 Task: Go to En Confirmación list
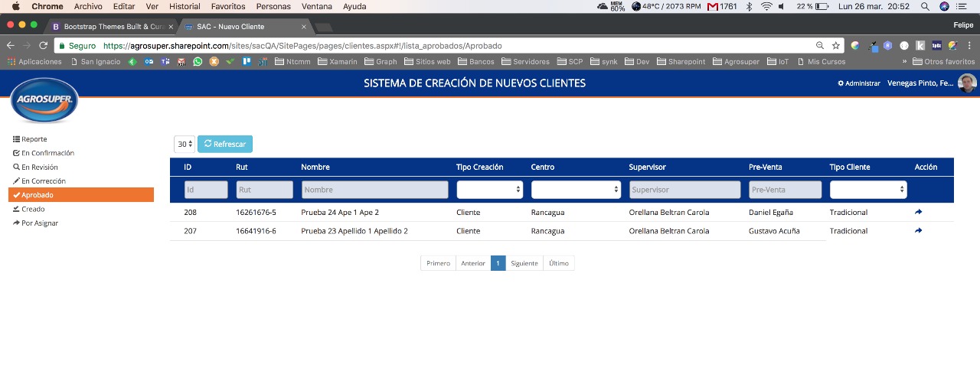click(x=47, y=153)
